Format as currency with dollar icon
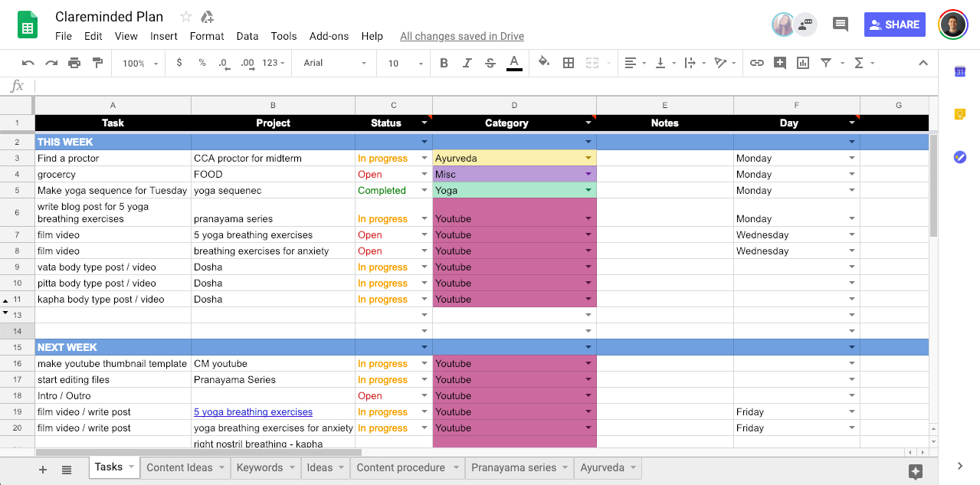The height and width of the screenshot is (485, 980). [x=179, y=63]
